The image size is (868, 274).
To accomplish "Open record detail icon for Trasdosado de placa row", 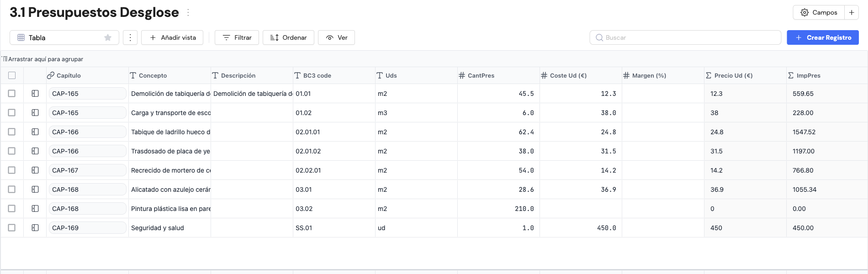I will pos(35,151).
